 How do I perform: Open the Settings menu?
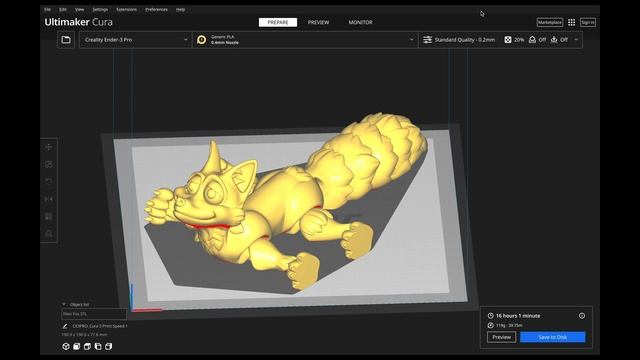click(x=100, y=9)
